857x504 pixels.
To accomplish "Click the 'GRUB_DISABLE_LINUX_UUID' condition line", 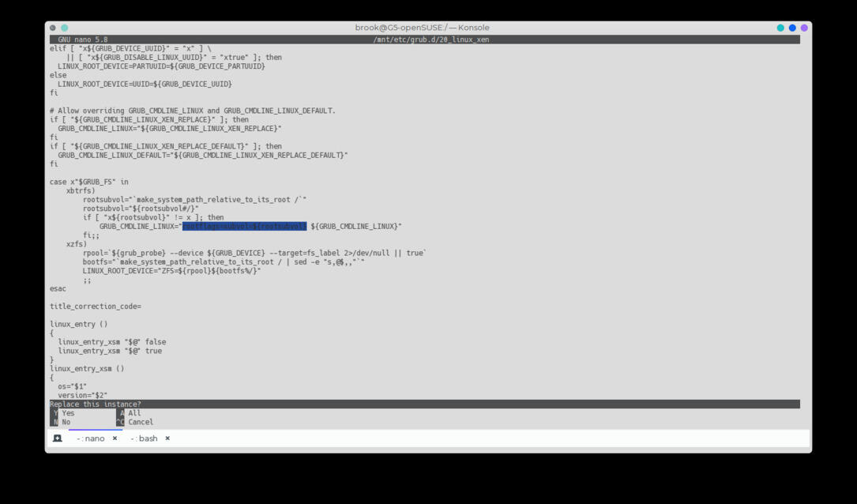I will coord(174,58).
